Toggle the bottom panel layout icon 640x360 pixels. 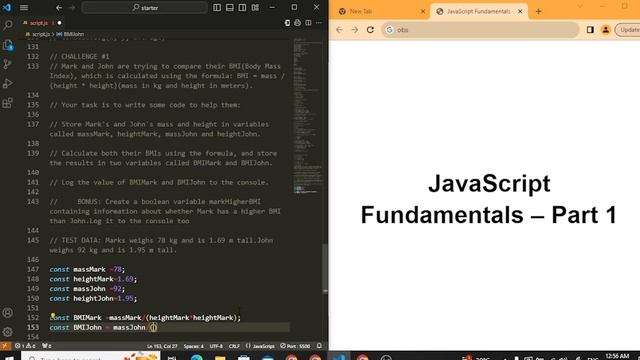click(x=229, y=7)
